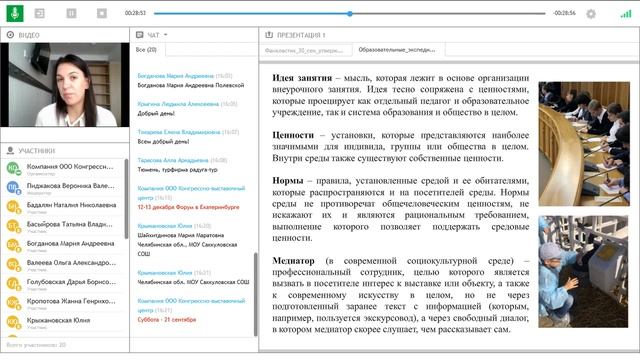Click the slide heading Идея занятия

(x=302, y=78)
